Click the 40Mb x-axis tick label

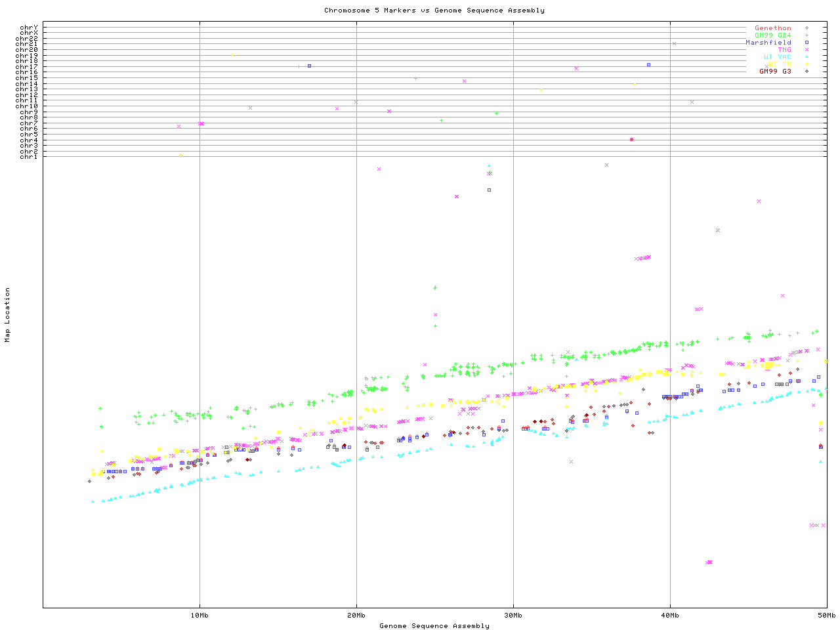pyautogui.click(x=670, y=616)
